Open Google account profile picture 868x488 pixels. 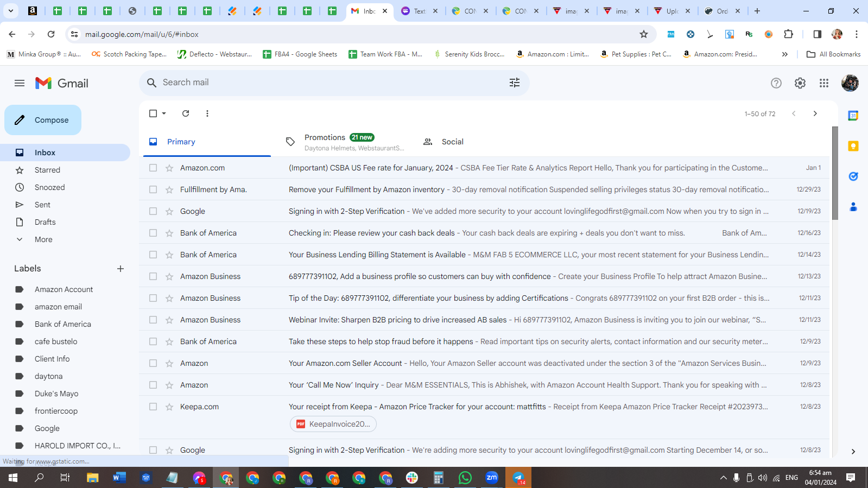point(850,83)
